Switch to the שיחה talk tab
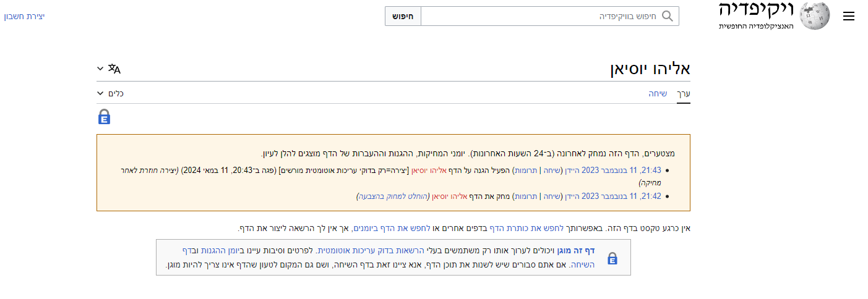 coord(658,93)
